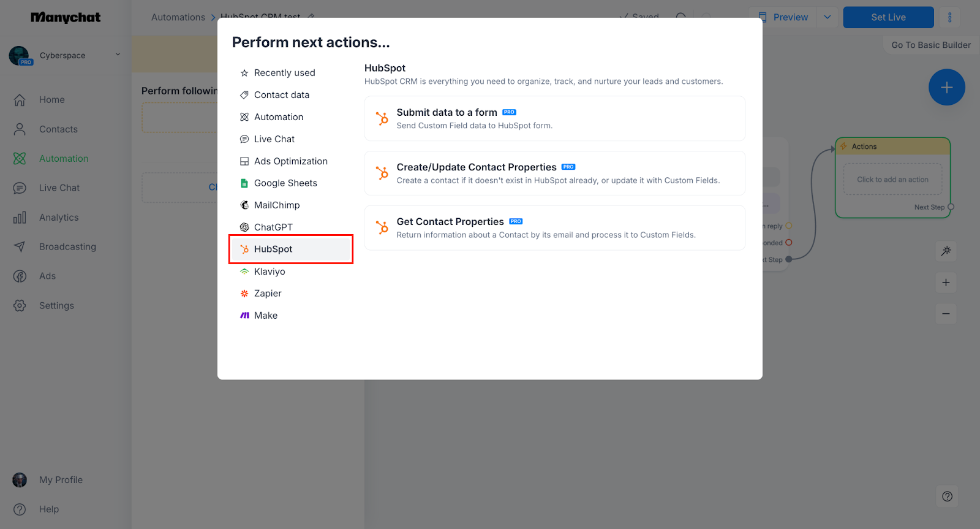Screen dimensions: 980x529
Task: Select the Recently used category
Action: [x=284, y=73]
